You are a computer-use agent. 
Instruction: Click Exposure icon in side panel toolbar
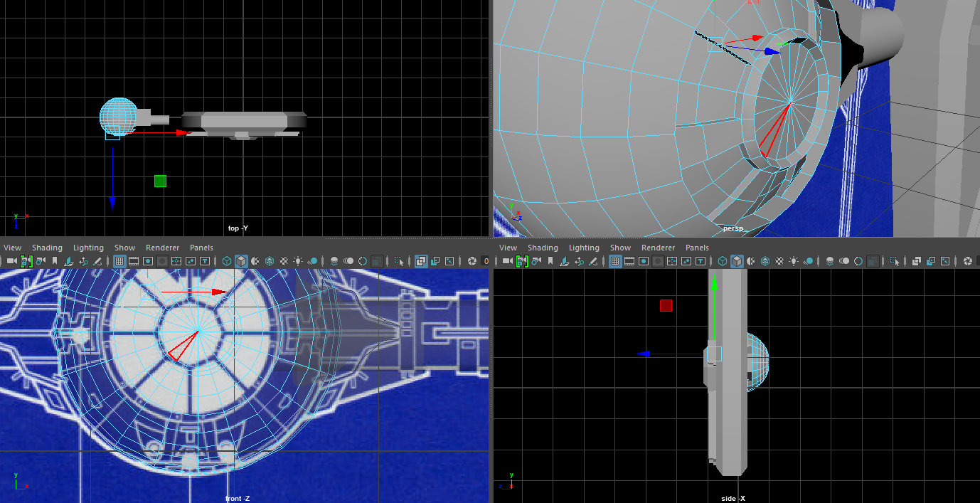click(x=967, y=261)
